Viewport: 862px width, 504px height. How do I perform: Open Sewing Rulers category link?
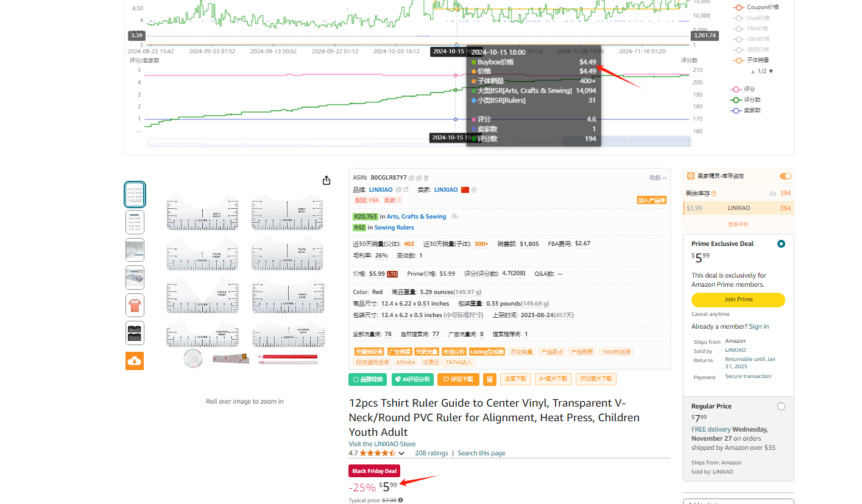coord(394,228)
